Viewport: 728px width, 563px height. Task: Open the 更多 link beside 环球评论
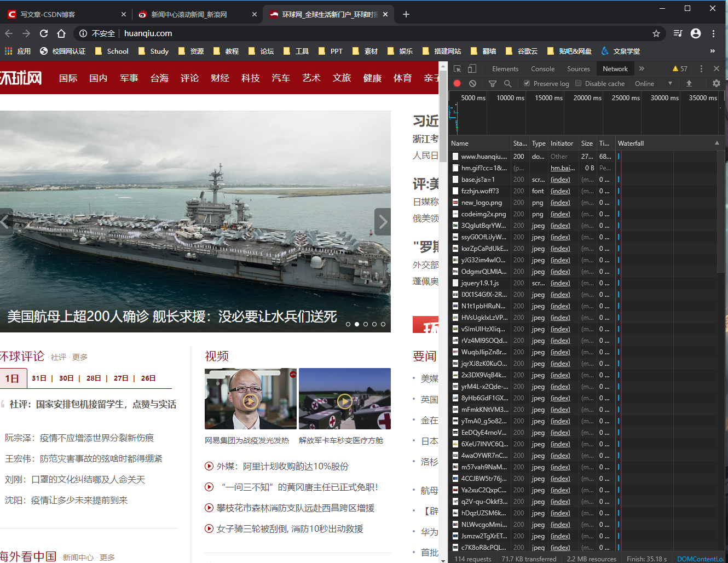[80, 357]
